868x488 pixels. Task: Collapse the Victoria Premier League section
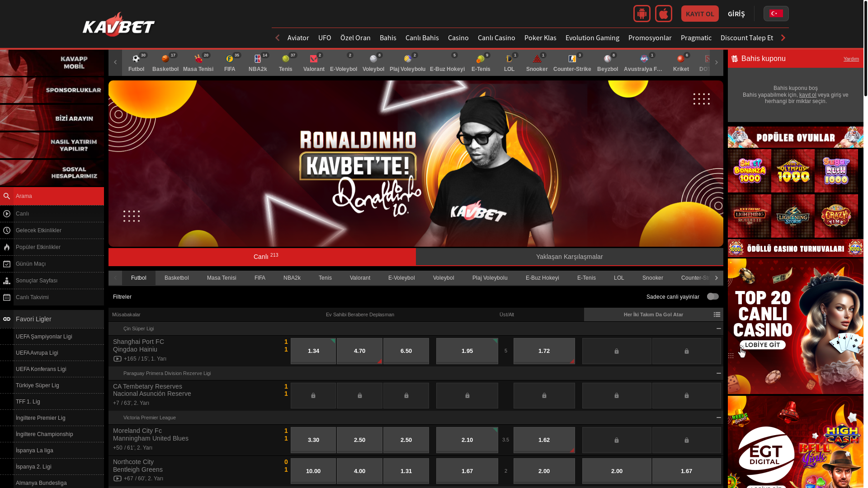tap(719, 418)
